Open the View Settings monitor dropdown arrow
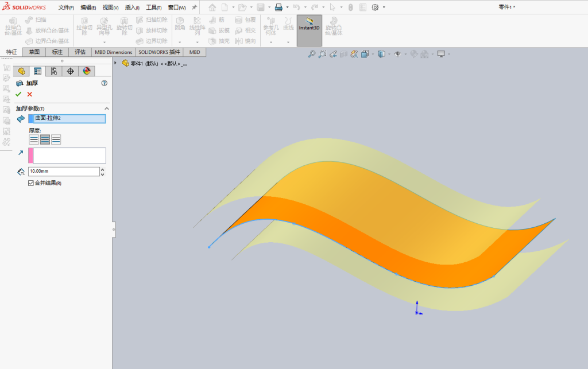 tap(449, 55)
